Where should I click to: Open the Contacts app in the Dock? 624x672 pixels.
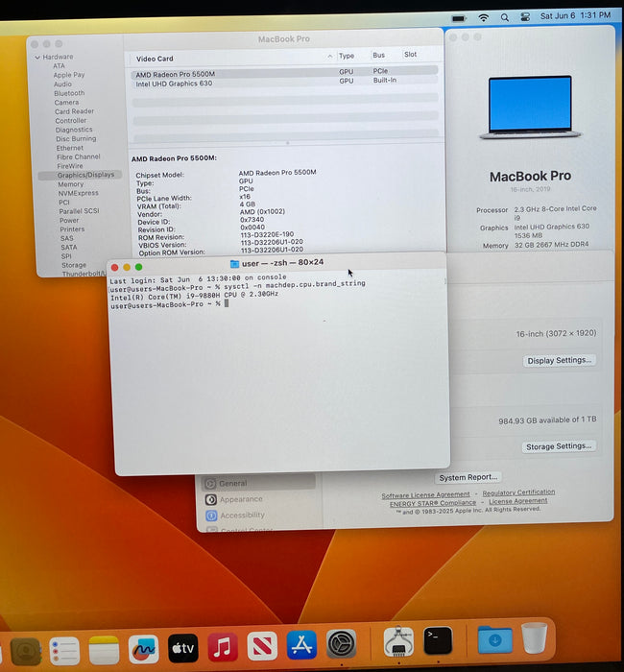[25, 652]
